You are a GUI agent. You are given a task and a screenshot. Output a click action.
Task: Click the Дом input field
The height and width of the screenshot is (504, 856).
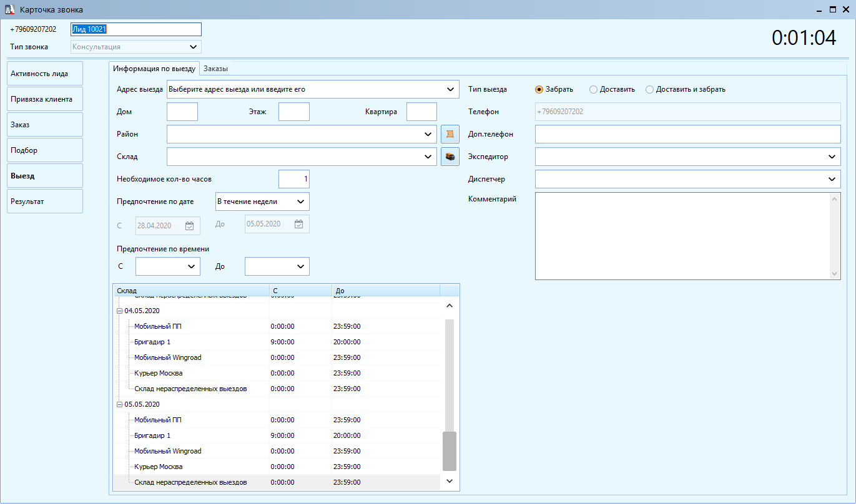(x=182, y=112)
